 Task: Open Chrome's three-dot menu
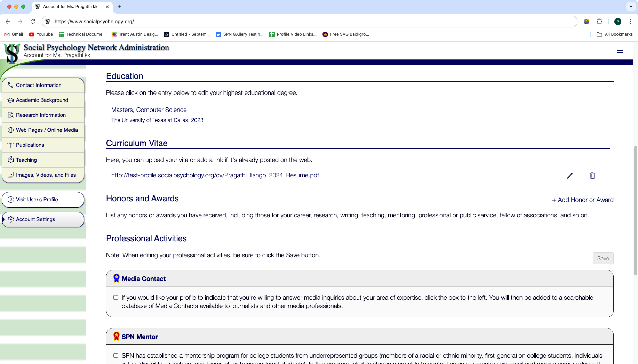pyautogui.click(x=630, y=21)
